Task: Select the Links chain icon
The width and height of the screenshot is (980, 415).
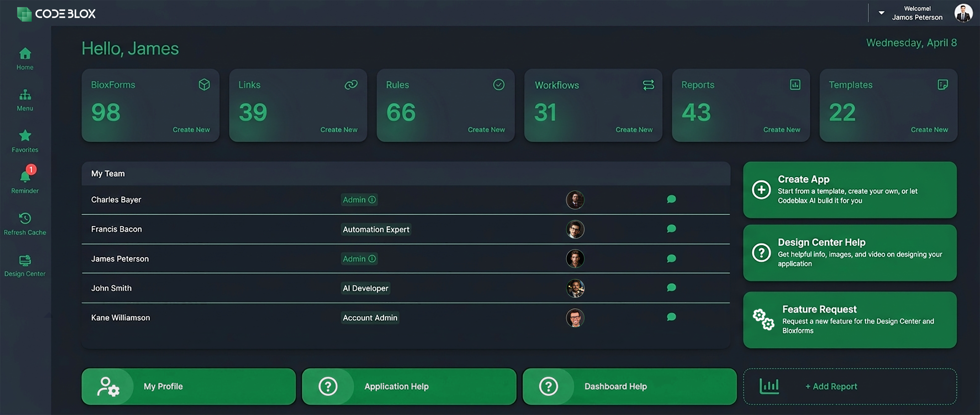Action: point(350,84)
